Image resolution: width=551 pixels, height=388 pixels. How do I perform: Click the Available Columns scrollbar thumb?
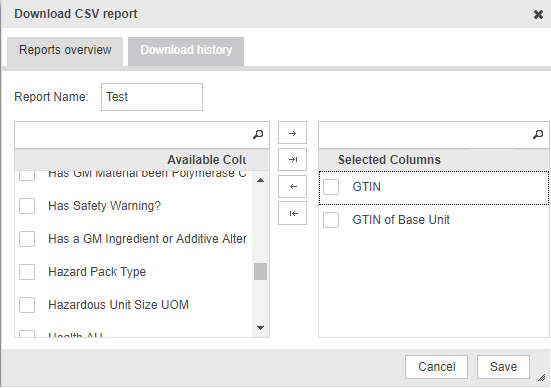260,272
